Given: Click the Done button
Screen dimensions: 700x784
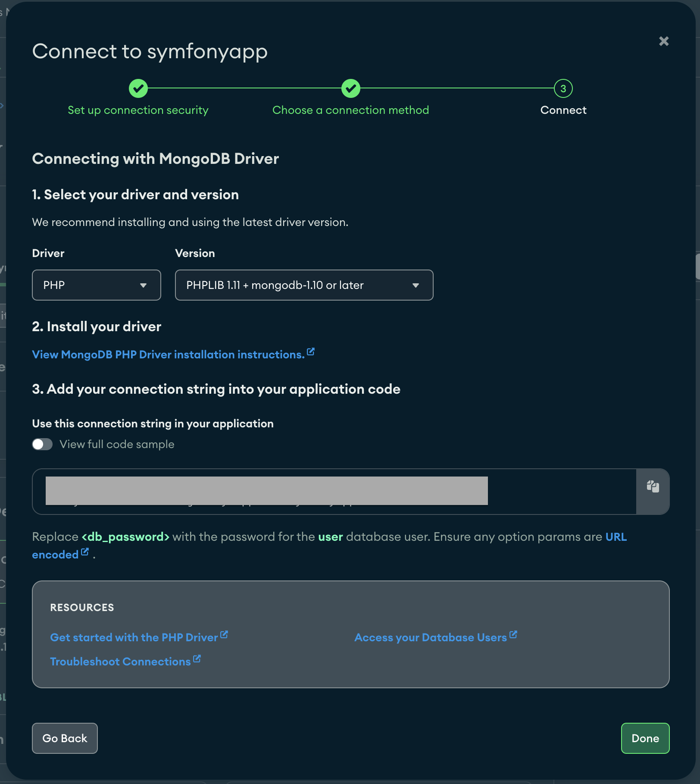Looking at the screenshot, I should tap(645, 738).
